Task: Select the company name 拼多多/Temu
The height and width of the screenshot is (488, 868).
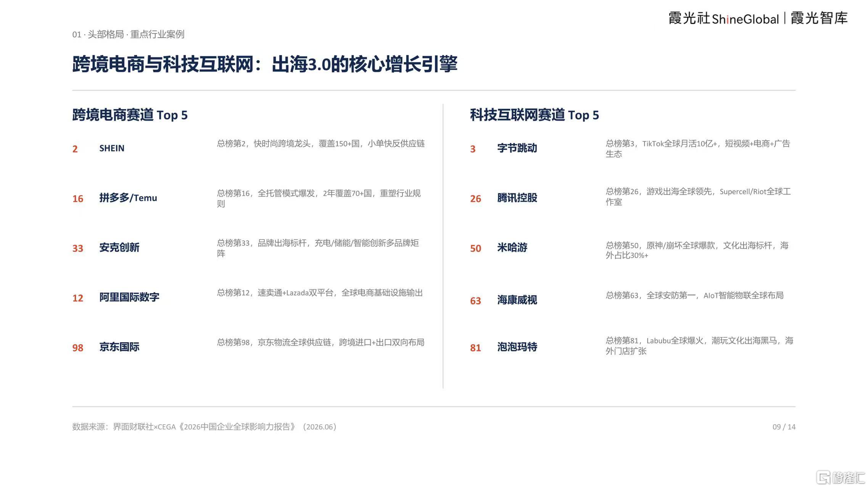Action: coord(128,198)
